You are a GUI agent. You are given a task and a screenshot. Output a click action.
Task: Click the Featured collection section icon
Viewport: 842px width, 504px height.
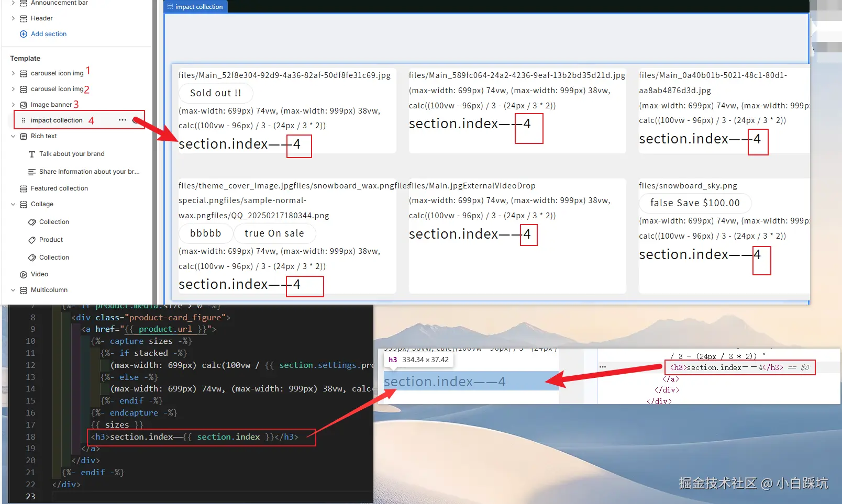tap(24, 188)
